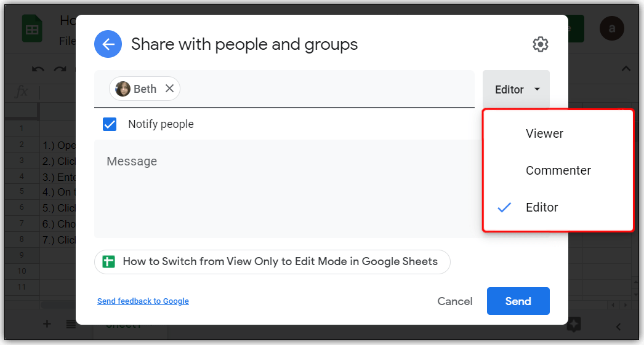This screenshot has height=345, width=644.
Task: Open the Editor permission dropdown
Action: tap(517, 90)
